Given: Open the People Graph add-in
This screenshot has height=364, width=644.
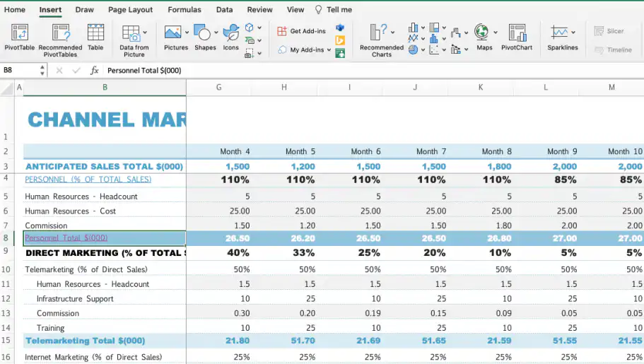Looking at the screenshot, I should [x=340, y=53].
